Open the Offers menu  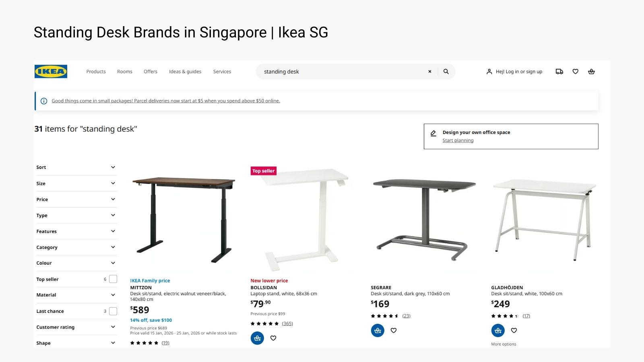[150, 71]
